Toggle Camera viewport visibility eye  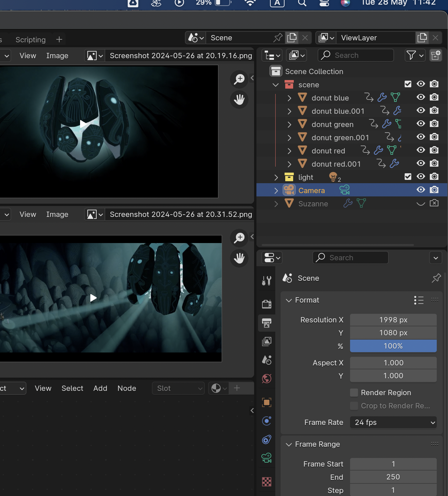point(421,190)
